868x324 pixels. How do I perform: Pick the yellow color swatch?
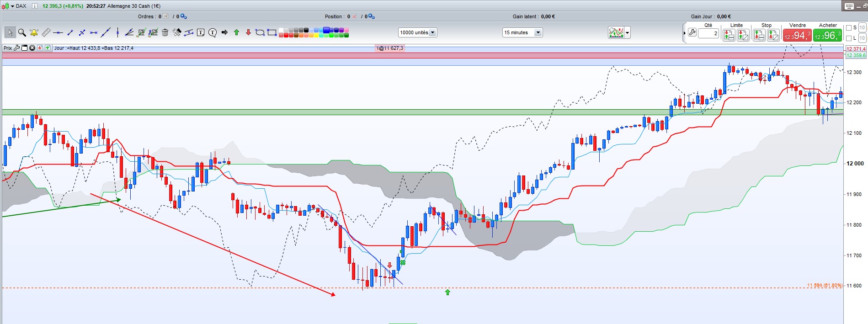click(316, 35)
